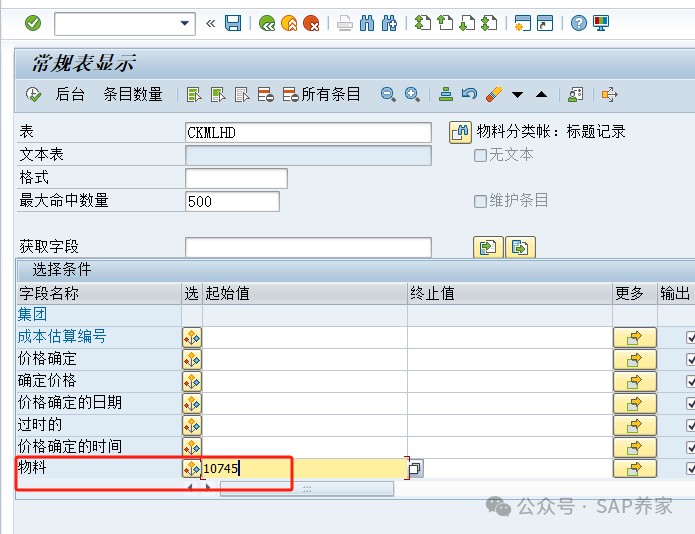Click the Print icon
Screen dimensions: 695x534
coord(344,23)
